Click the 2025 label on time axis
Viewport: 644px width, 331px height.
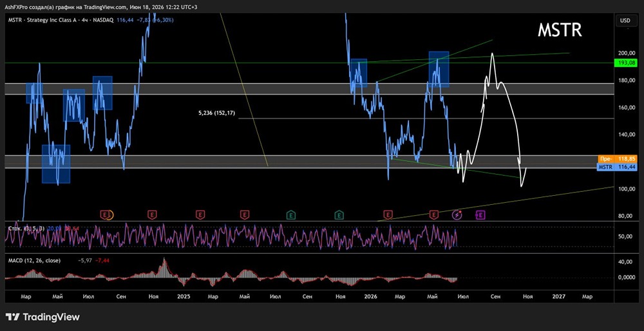coord(184,296)
